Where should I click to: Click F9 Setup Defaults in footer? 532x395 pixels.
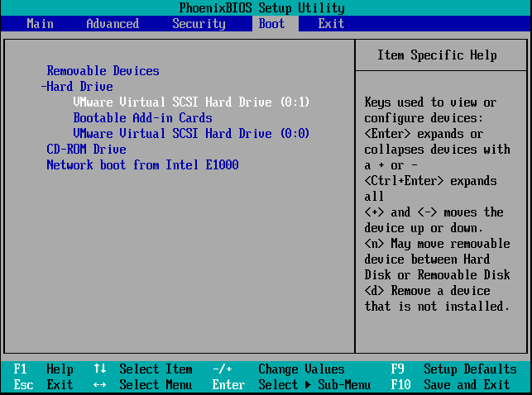[453, 369]
